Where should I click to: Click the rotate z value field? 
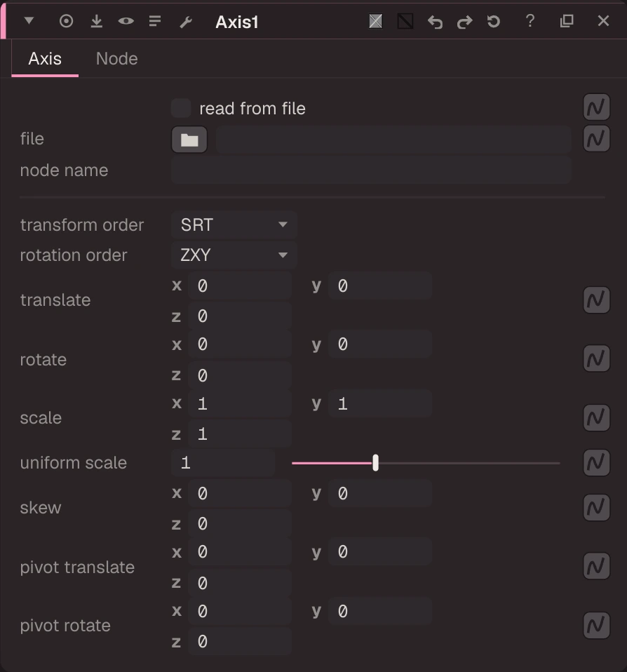click(240, 375)
